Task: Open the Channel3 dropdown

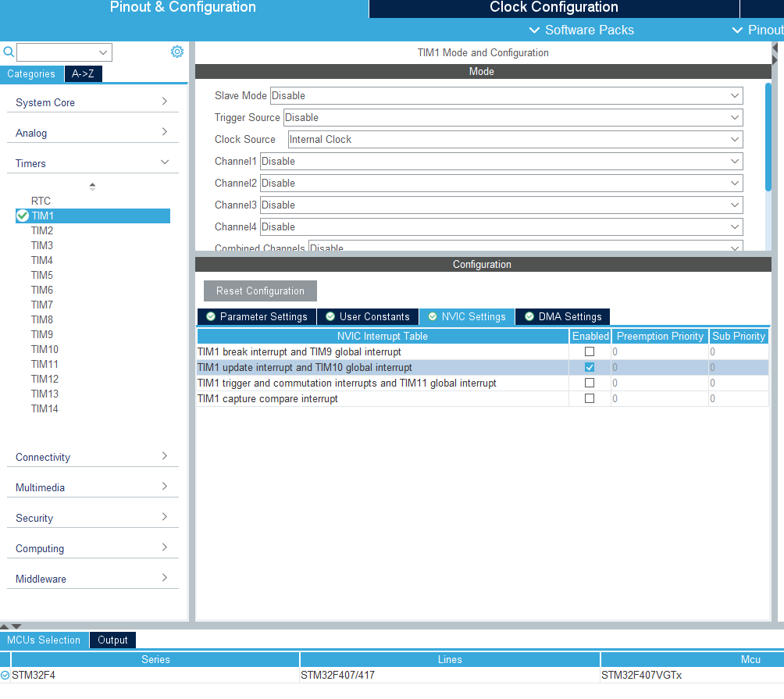Action: click(x=501, y=205)
